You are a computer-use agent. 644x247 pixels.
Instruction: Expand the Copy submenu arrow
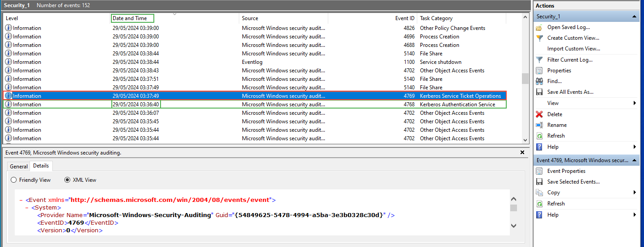click(635, 193)
